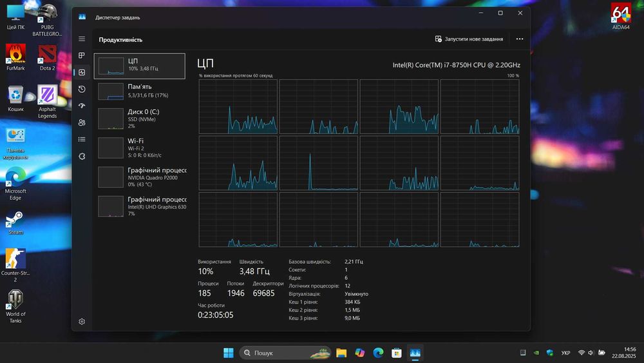Click the 'Увімкнуто' virtualization value
644x363 pixels.
tap(357, 294)
